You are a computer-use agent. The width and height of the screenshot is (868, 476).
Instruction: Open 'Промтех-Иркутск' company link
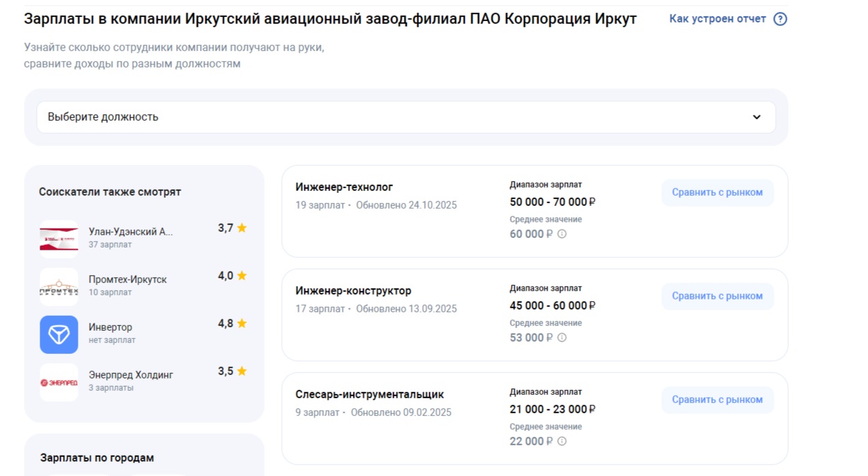[x=128, y=280]
